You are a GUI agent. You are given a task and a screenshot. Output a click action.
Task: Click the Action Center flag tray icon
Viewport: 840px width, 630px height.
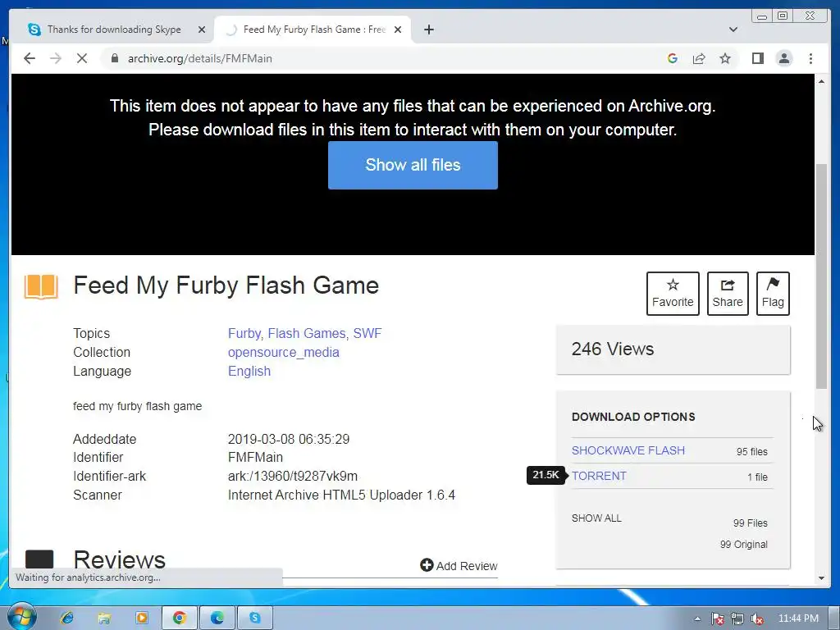717,619
